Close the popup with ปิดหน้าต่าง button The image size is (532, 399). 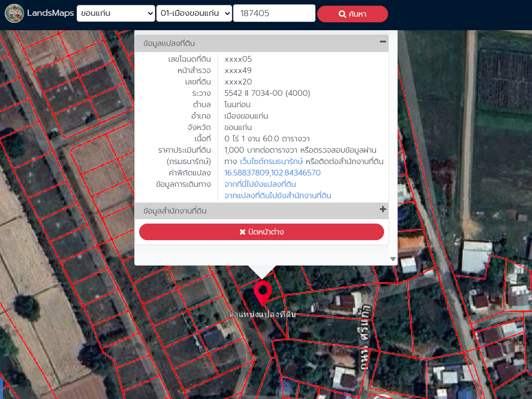click(x=262, y=232)
